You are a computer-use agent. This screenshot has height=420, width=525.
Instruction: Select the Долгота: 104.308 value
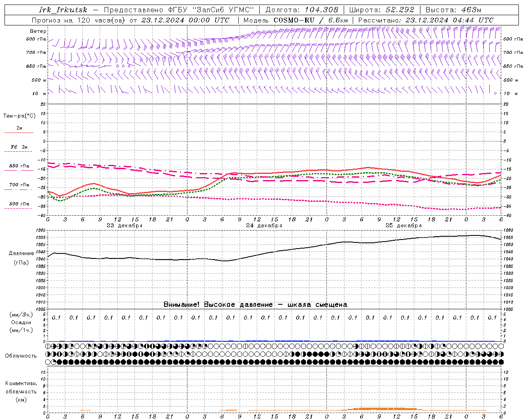pos(302,10)
